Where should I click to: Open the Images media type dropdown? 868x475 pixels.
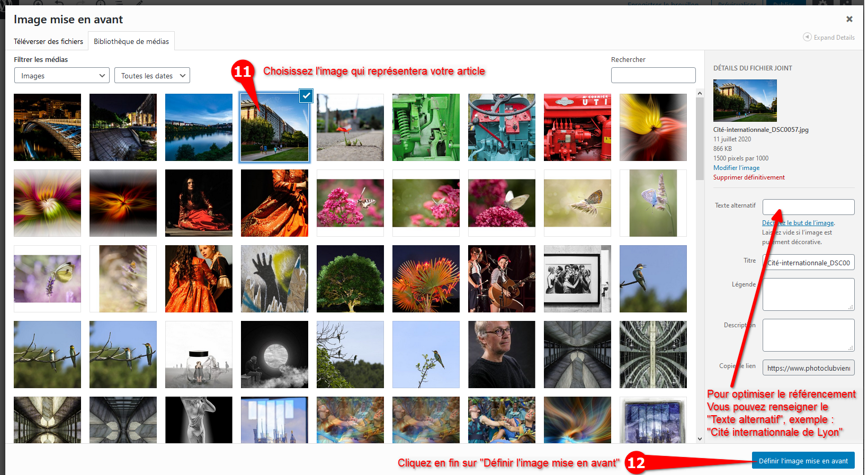[62, 76]
